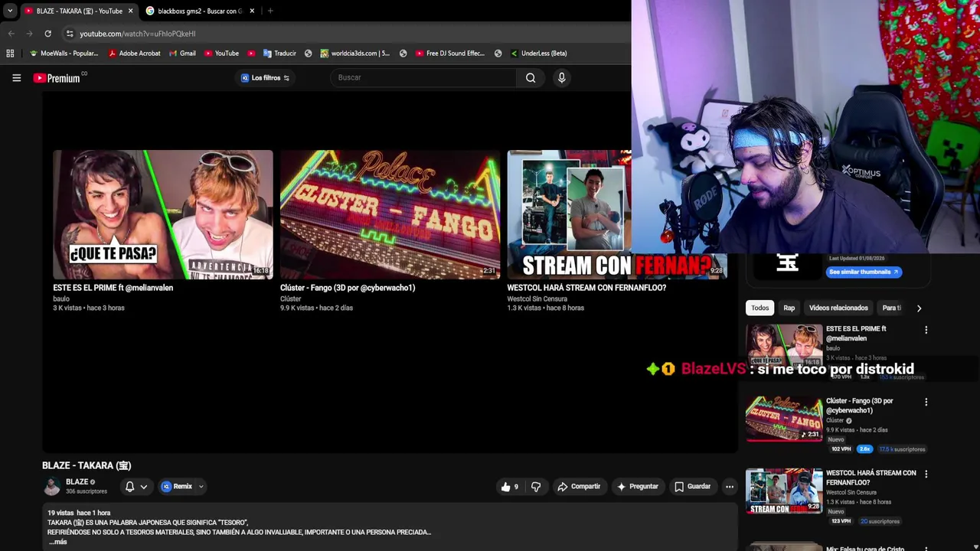Image resolution: width=980 pixels, height=551 pixels.
Task: Open worldcia3ds.com bookmark
Action: (x=355, y=54)
